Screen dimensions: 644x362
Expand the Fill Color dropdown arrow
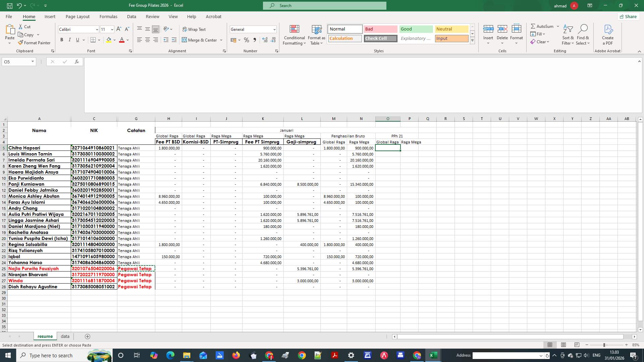(x=114, y=40)
